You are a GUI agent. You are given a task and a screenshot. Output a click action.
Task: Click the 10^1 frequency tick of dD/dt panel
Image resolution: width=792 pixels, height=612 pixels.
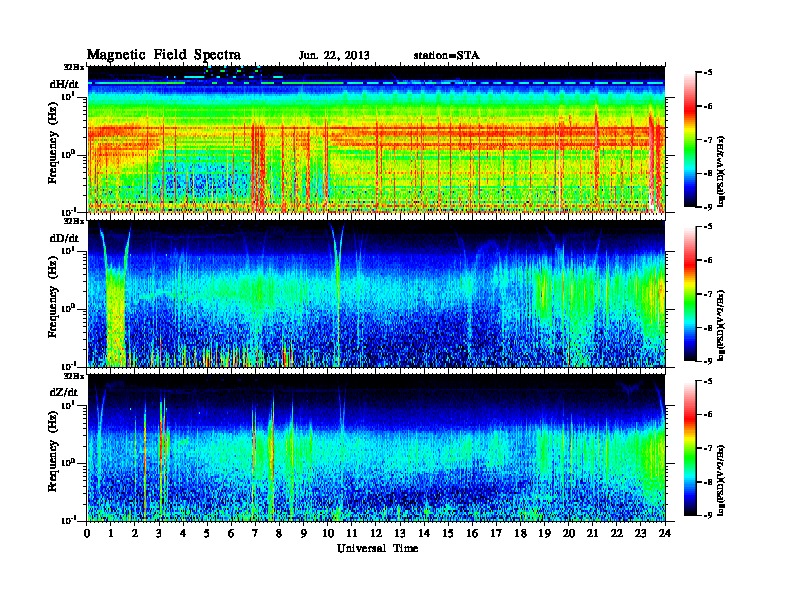pos(68,250)
